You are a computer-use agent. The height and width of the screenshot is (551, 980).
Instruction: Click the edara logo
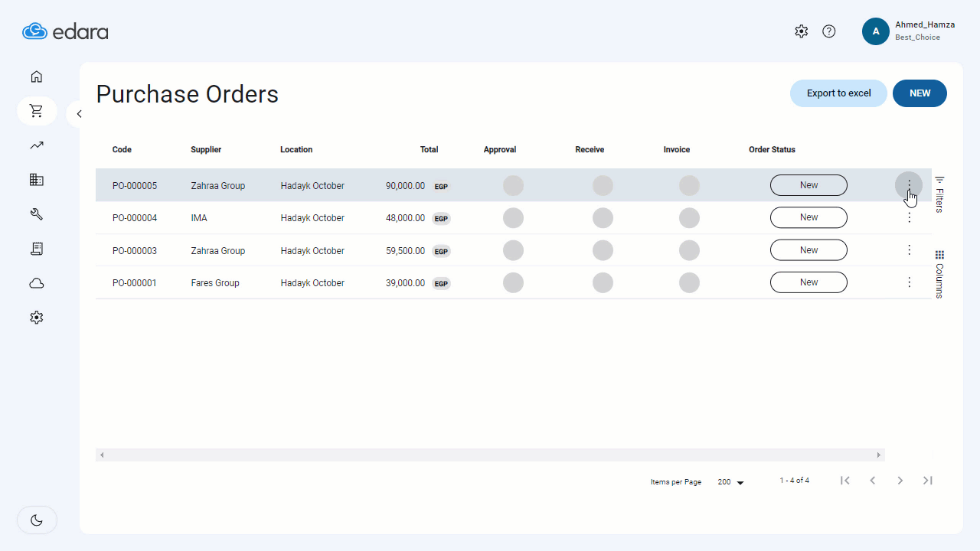[x=65, y=31]
